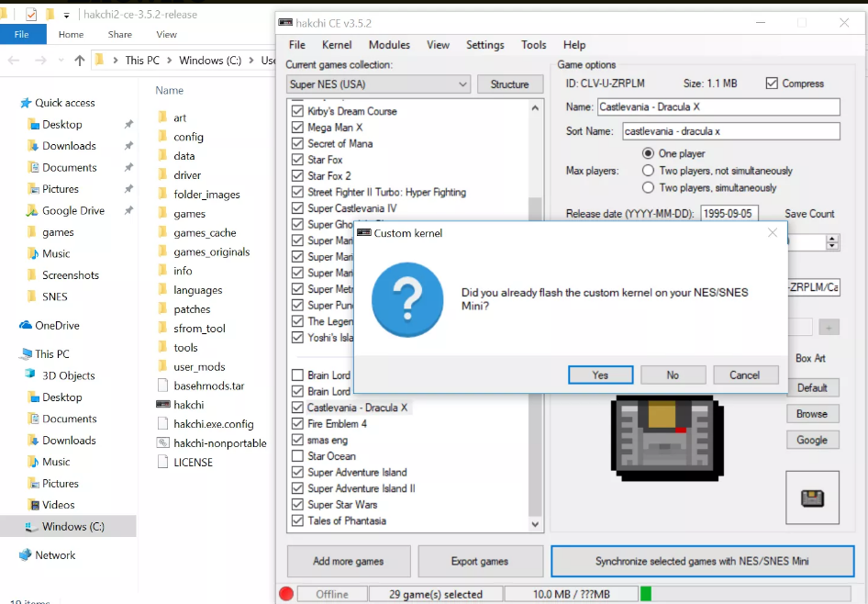
Task: Open the games collection dropdown
Action: tap(379, 84)
